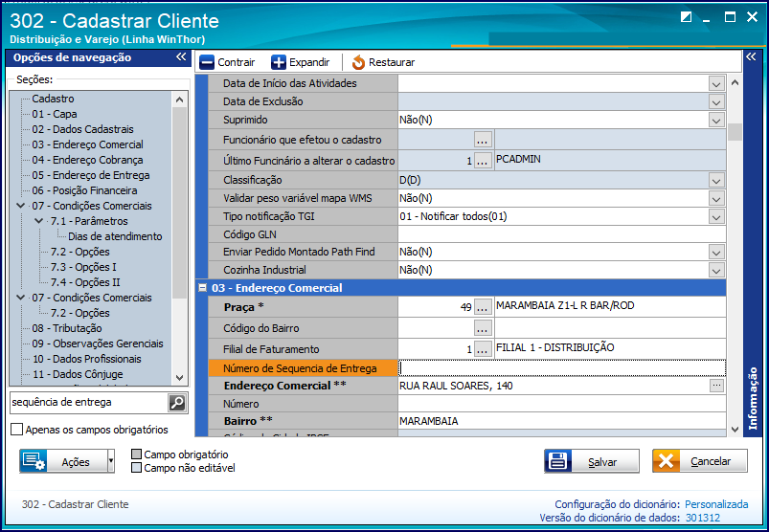Viewport: 769px width, 532px height.
Task: Click the Número input field
Action: [562, 404]
